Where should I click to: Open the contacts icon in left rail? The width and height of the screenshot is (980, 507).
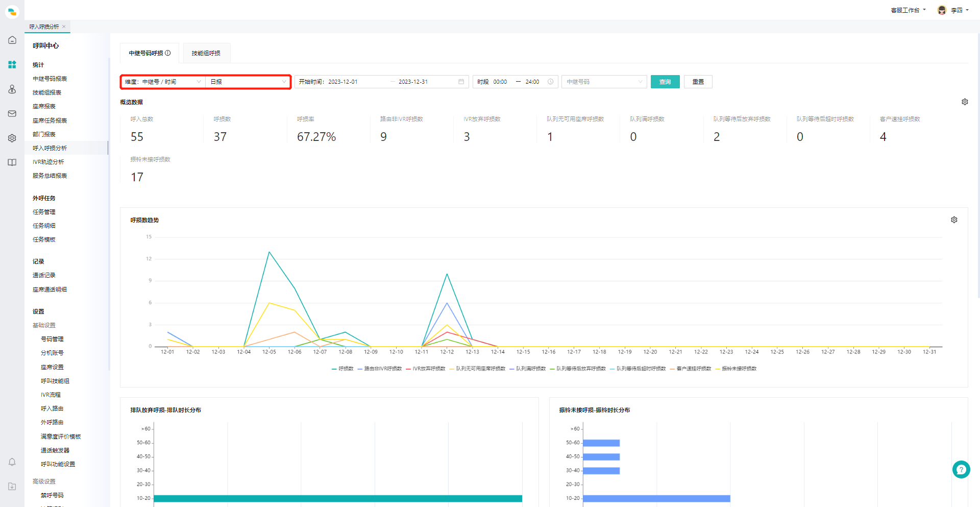12,89
